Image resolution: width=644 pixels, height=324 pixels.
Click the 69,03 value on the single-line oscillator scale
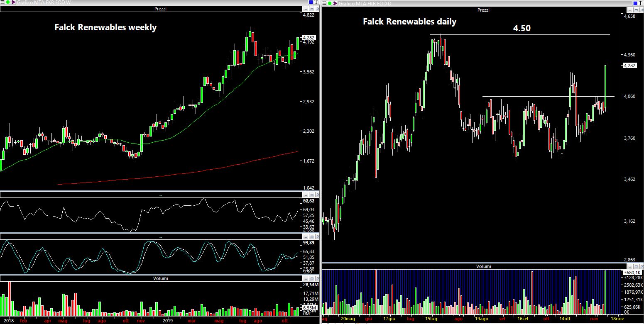309,210
